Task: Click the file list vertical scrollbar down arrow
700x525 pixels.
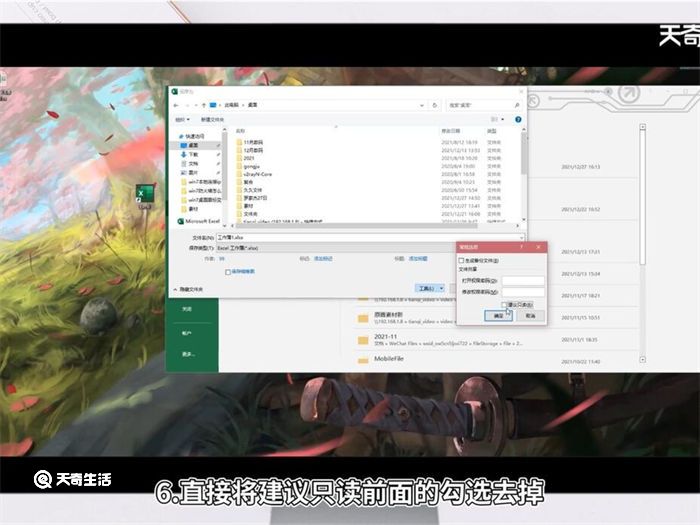Action: pos(523,220)
